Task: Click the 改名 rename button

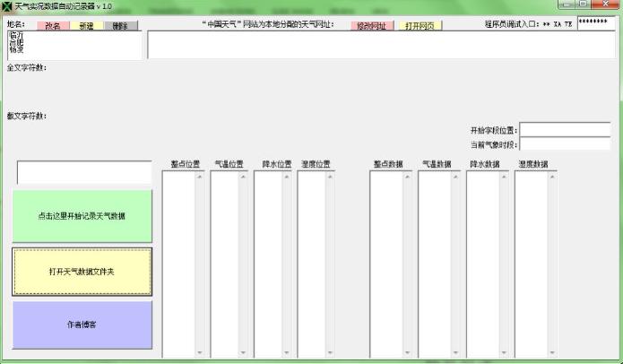Action: click(x=52, y=26)
